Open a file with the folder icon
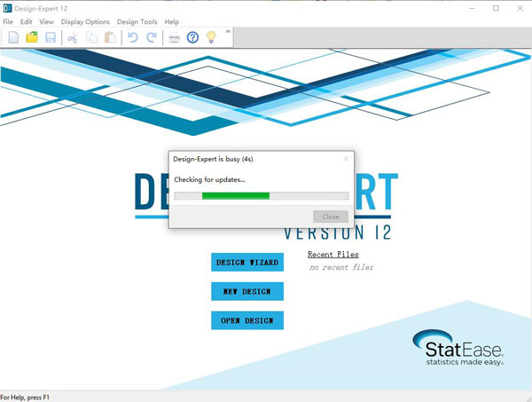The height and width of the screenshot is (402, 532). pos(32,37)
